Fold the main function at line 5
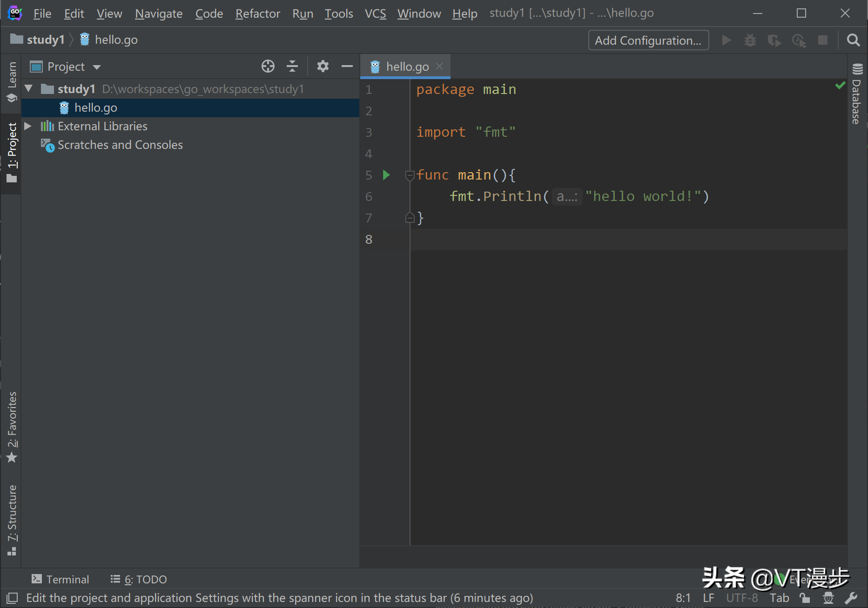This screenshot has height=608, width=868. point(410,175)
